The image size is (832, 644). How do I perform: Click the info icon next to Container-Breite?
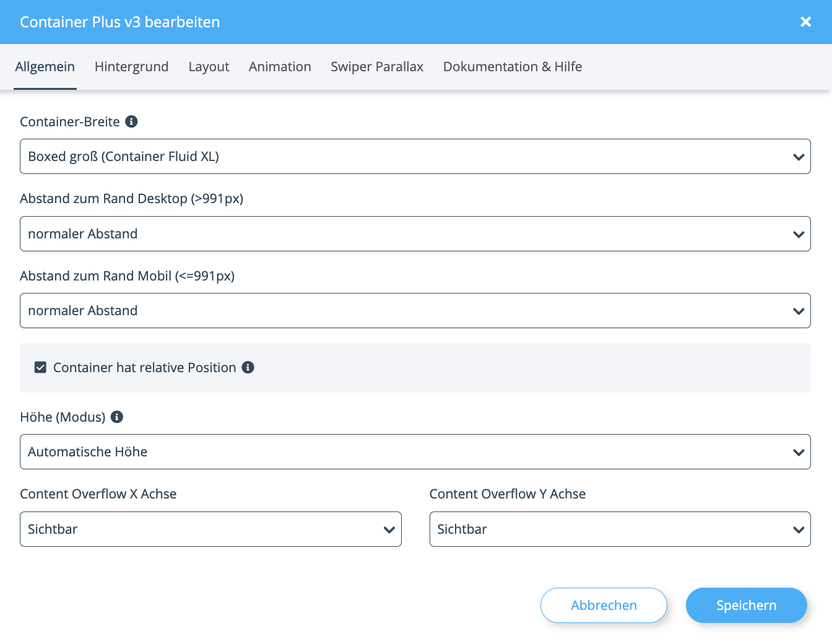pos(131,121)
